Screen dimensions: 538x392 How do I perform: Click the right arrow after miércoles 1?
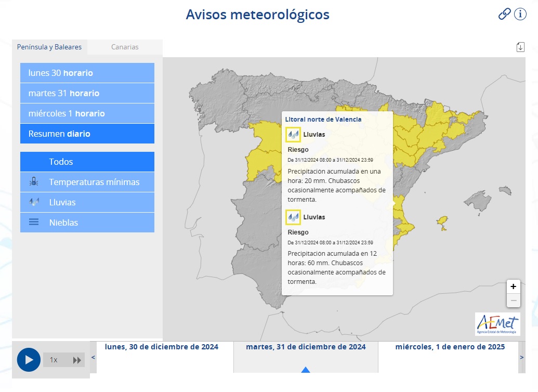(x=522, y=358)
